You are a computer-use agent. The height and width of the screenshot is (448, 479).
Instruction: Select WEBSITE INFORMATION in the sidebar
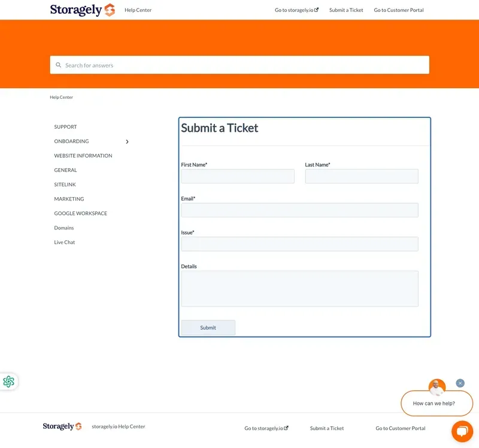[83, 156]
